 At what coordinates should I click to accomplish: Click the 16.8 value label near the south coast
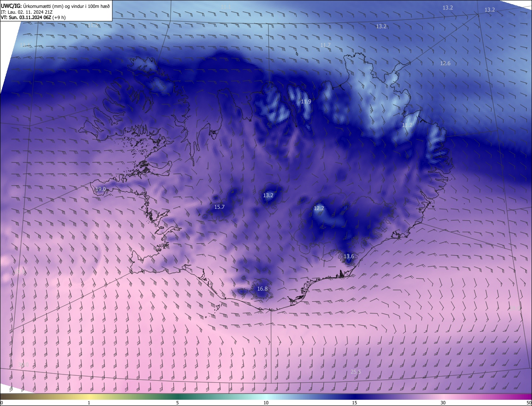pos(262,289)
